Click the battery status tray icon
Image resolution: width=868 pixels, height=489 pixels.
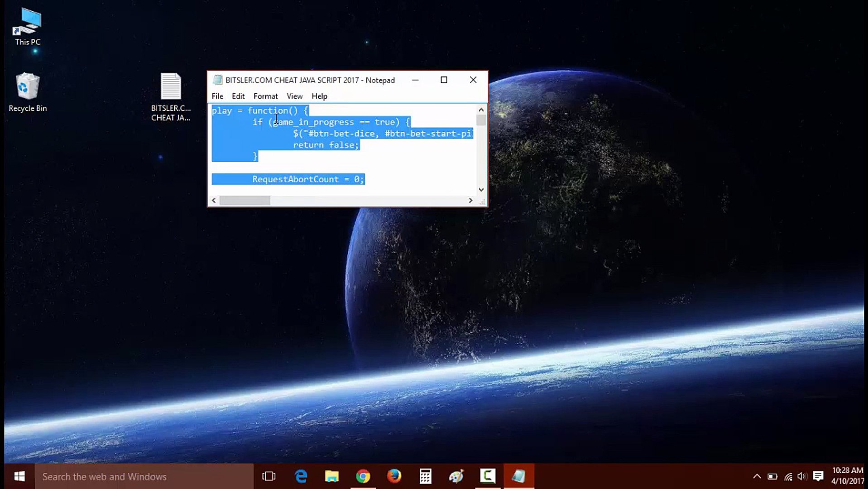772,476
